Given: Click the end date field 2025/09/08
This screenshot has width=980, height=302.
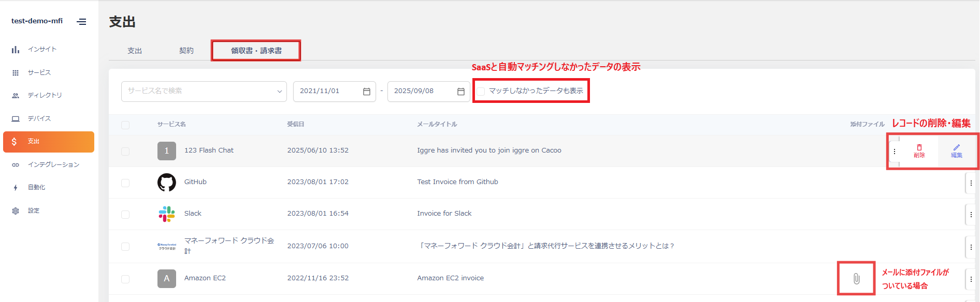Looking at the screenshot, I should (x=429, y=92).
